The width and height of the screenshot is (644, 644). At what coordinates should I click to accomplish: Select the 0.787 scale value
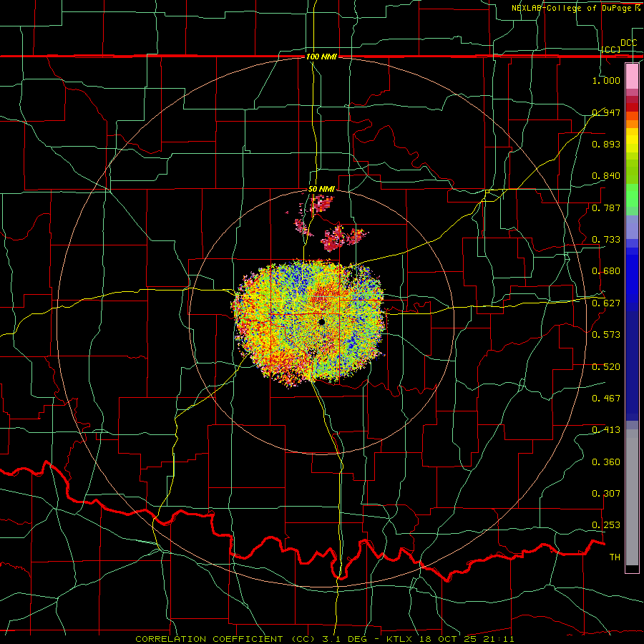[x=606, y=208]
